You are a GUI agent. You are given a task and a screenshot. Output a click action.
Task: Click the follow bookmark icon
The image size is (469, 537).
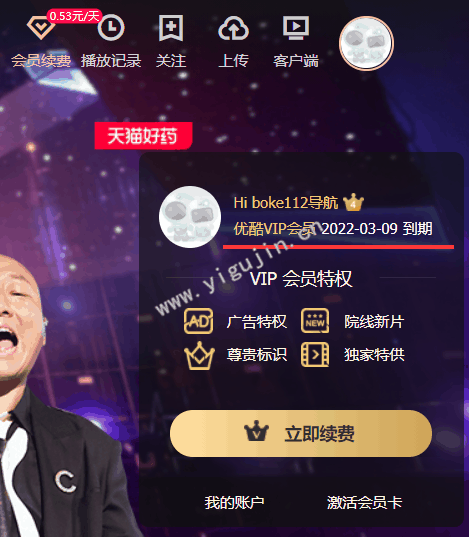click(x=171, y=28)
